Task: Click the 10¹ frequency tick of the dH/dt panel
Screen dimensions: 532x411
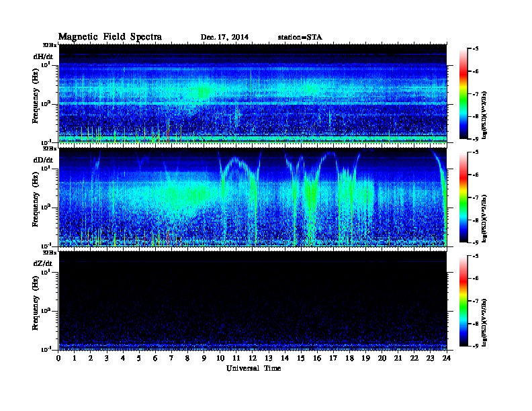Action: pos(46,64)
